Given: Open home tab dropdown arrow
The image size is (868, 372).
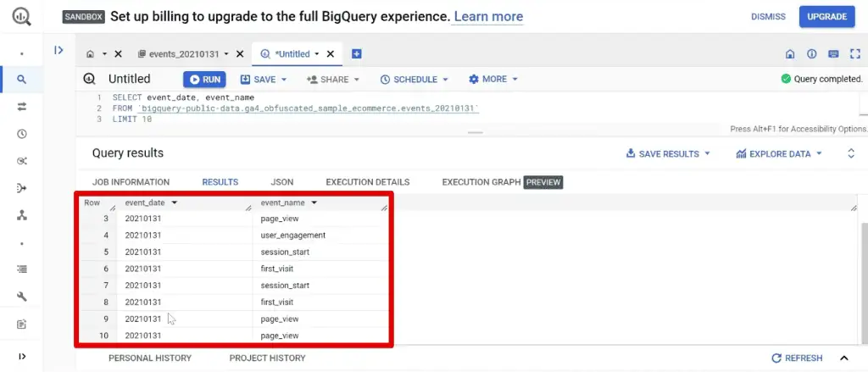Looking at the screenshot, I should pyautogui.click(x=104, y=54).
